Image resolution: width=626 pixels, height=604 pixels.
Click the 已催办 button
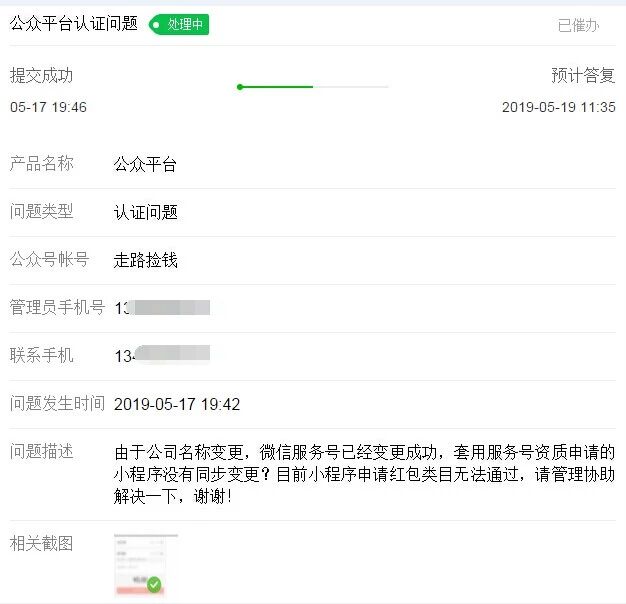pos(578,26)
